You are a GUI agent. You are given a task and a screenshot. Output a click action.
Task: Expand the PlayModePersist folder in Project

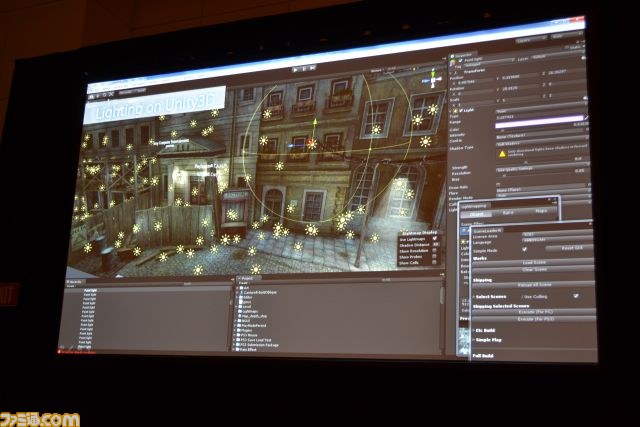235,325
